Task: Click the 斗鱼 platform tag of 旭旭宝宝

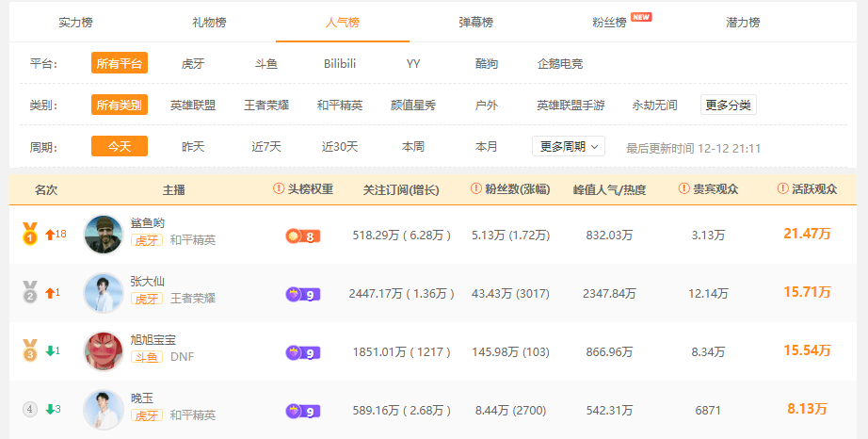Action: click(147, 357)
